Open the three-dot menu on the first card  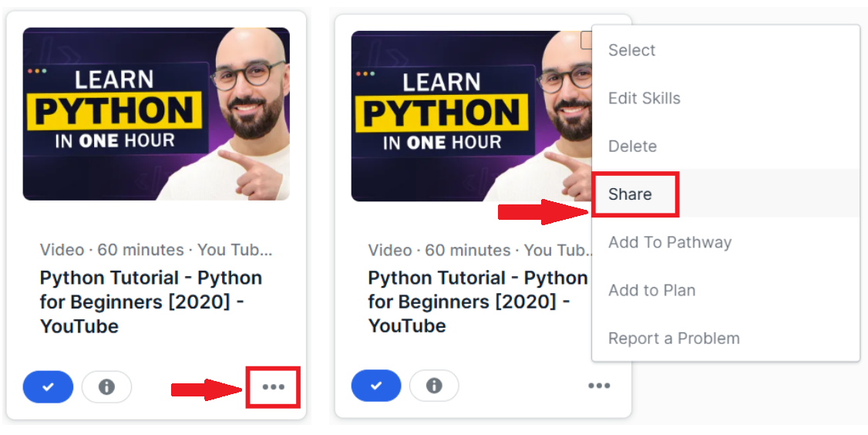coord(273,387)
